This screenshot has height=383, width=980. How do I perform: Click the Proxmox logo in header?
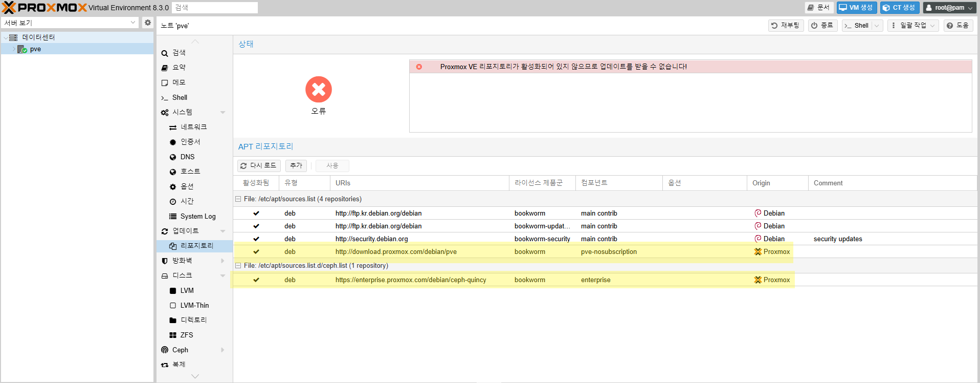coord(44,8)
